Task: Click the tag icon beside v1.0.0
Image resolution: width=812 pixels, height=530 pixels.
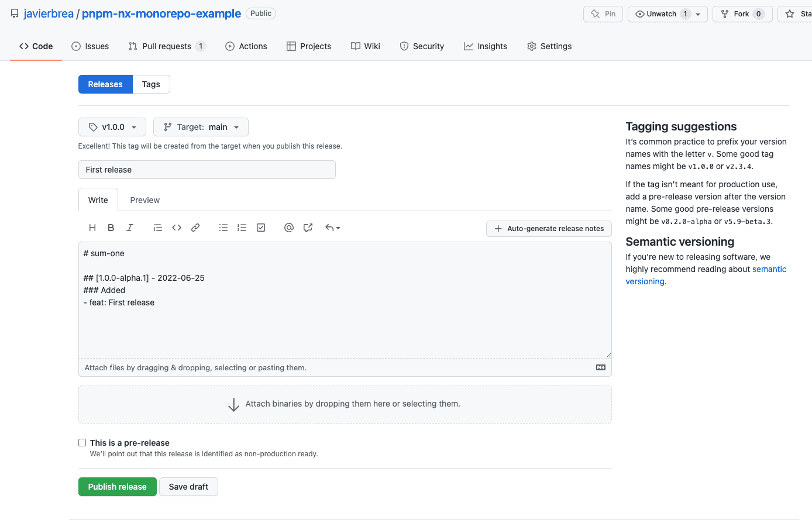Action: tap(93, 127)
